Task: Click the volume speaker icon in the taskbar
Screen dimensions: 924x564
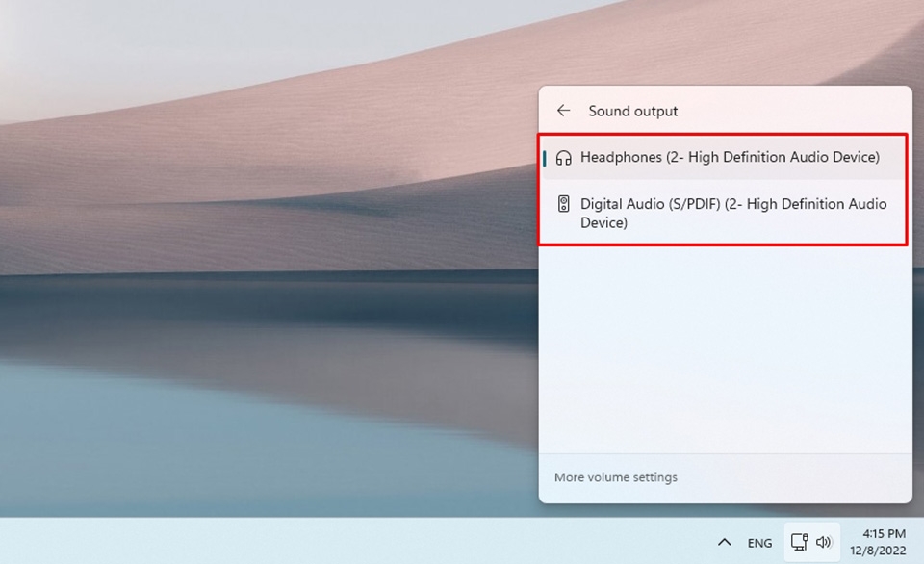Action: (824, 542)
